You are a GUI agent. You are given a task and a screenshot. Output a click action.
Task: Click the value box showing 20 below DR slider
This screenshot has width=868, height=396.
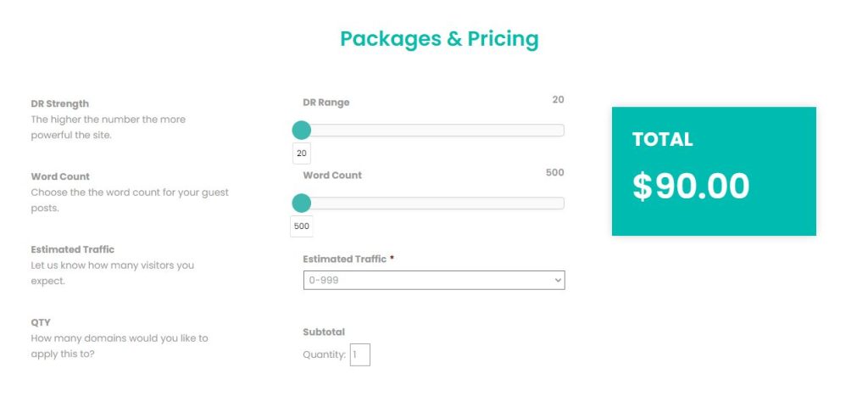(302, 153)
